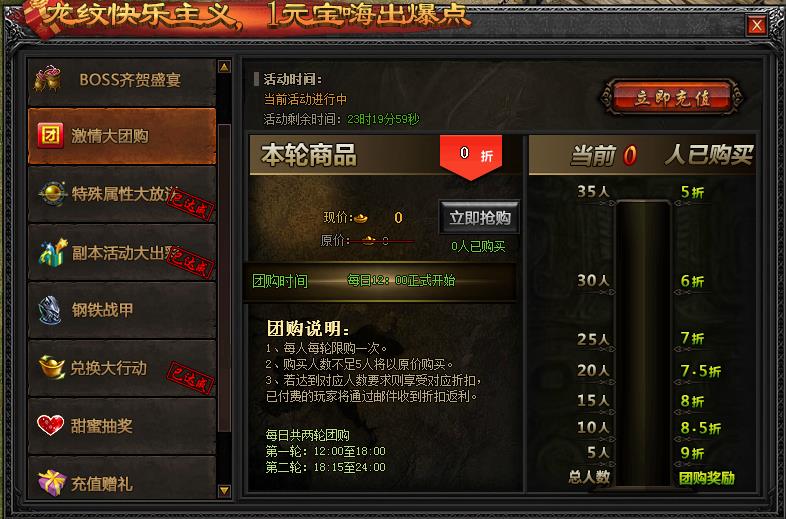Click the red 团 icon for 激情大团购

coord(51,136)
